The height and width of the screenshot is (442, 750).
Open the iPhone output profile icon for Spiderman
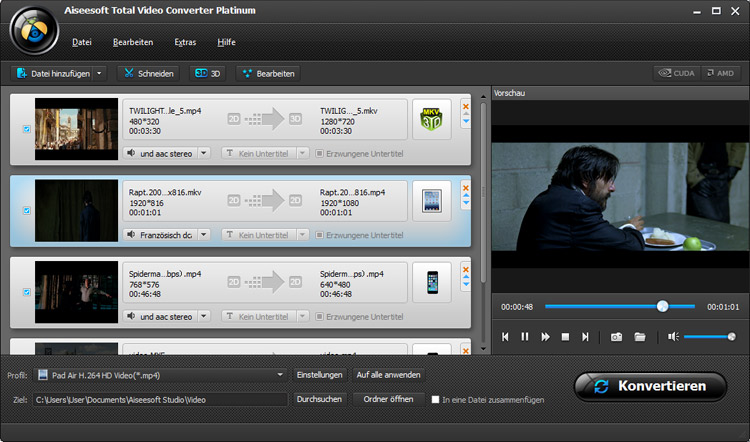[431, 283]
